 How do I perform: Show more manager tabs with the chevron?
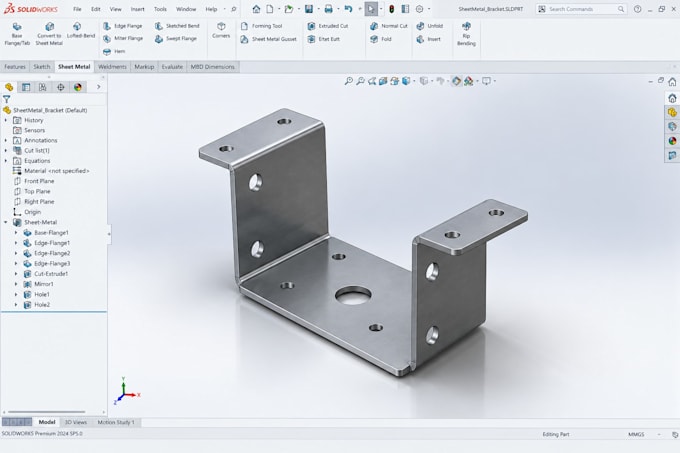(98, 87)
